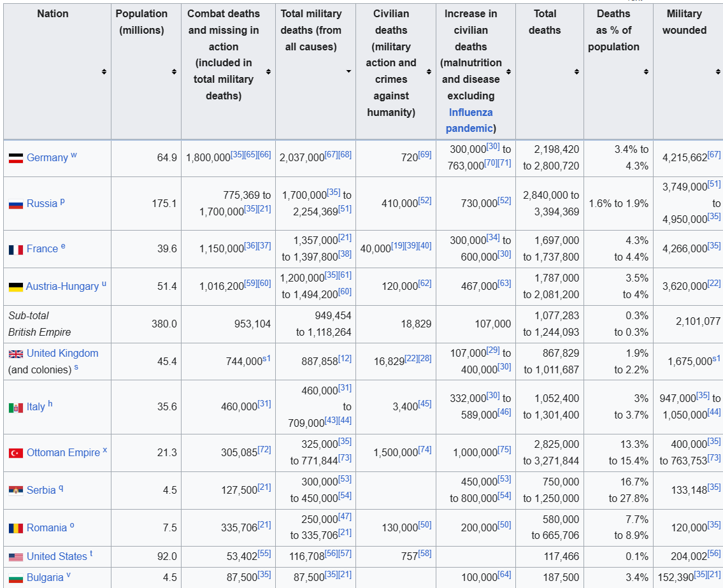The width and height of the screenshot is (723, 588).
Task: Open reference [67] beside 4,215,662
Action: 714,155
